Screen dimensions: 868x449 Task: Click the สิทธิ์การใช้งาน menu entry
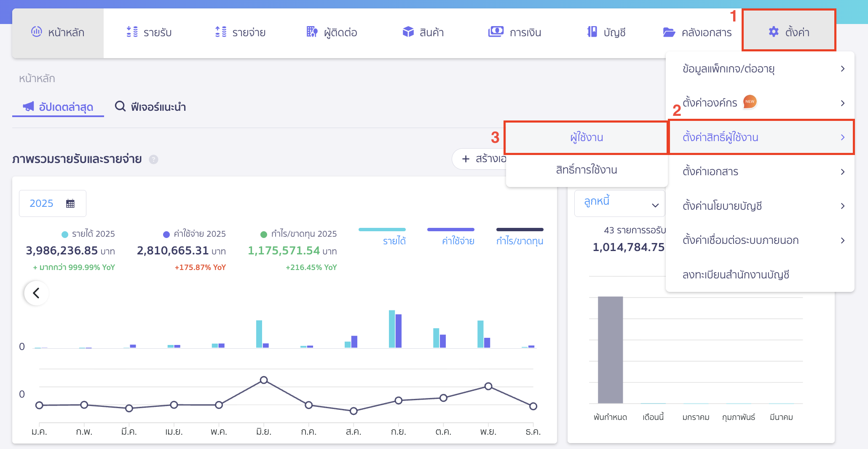click(586, 170)
